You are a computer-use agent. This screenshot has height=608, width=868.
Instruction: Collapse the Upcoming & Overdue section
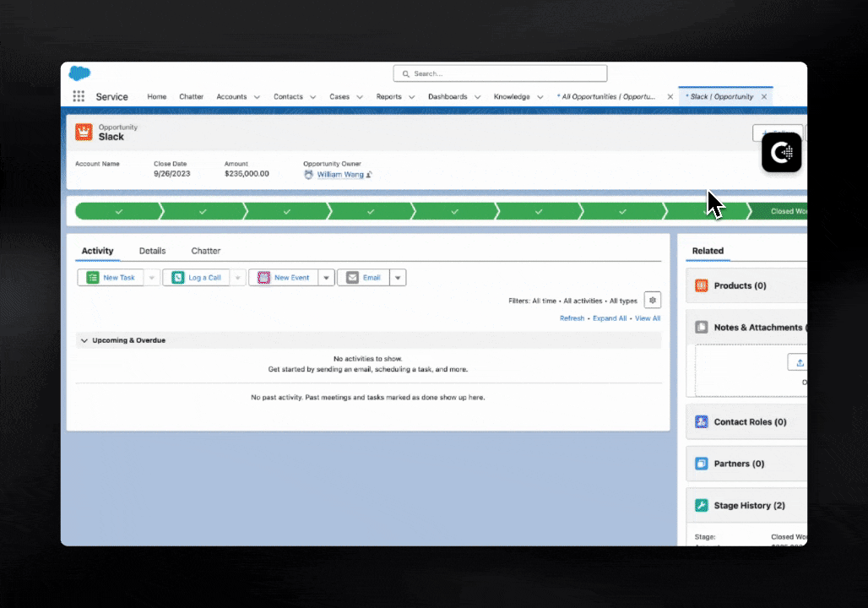pos(84,340)
